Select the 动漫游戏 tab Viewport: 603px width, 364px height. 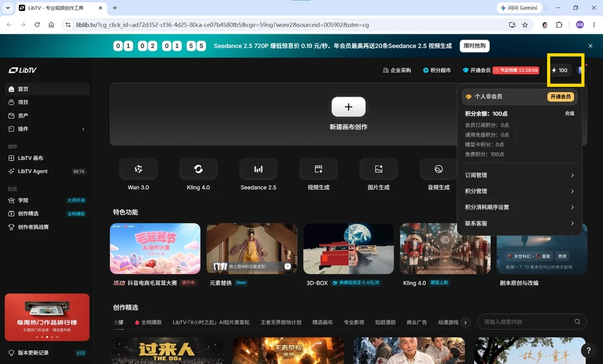coord(448,322)
